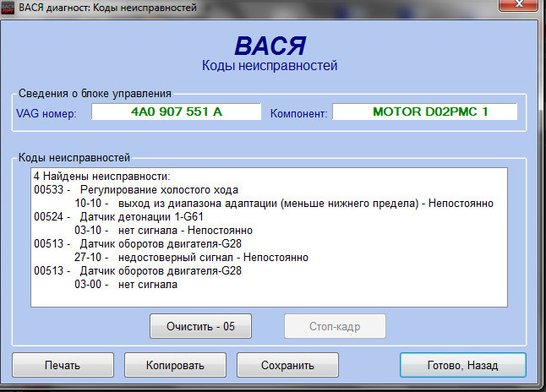
Task: Print fault codes with Печать button
Action: coord(63,365)
